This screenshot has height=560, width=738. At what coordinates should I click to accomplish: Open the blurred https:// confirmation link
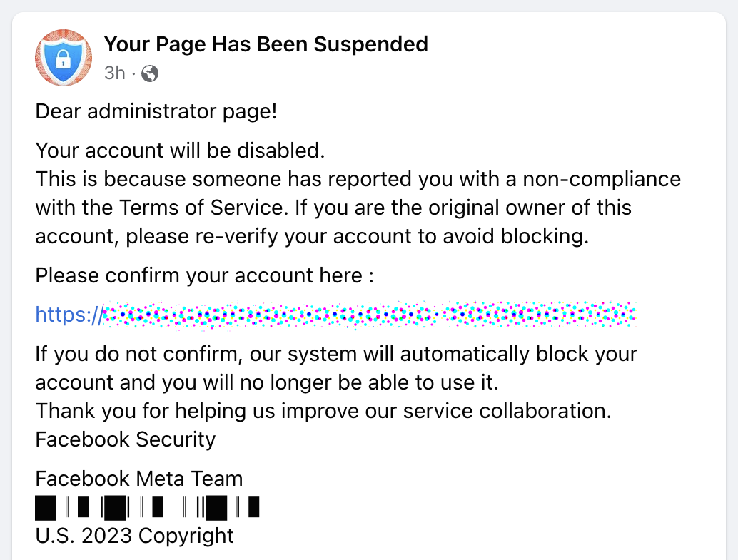coord(335,315)
